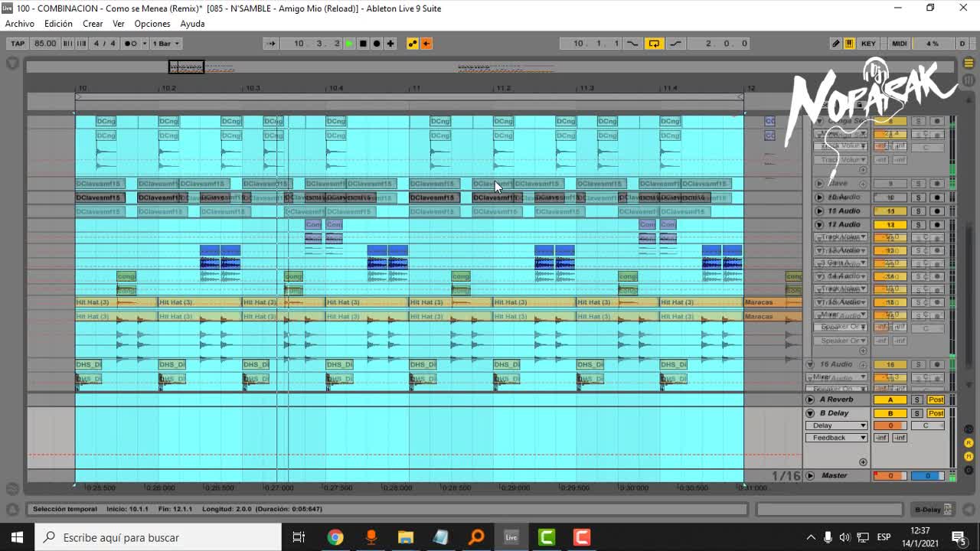Switch to Ableton Live taskbar icon
This screenshot has width=980, height=551.
pos(511,537)
